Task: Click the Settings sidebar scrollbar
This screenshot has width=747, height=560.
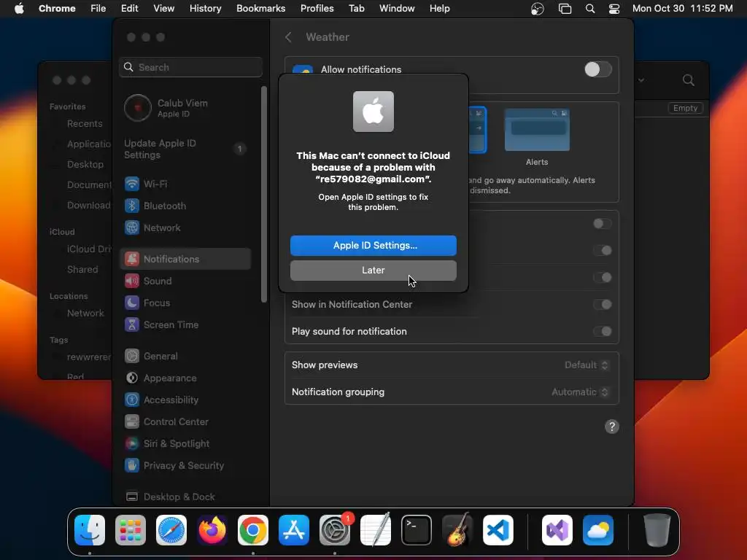Action: (264, 194)
